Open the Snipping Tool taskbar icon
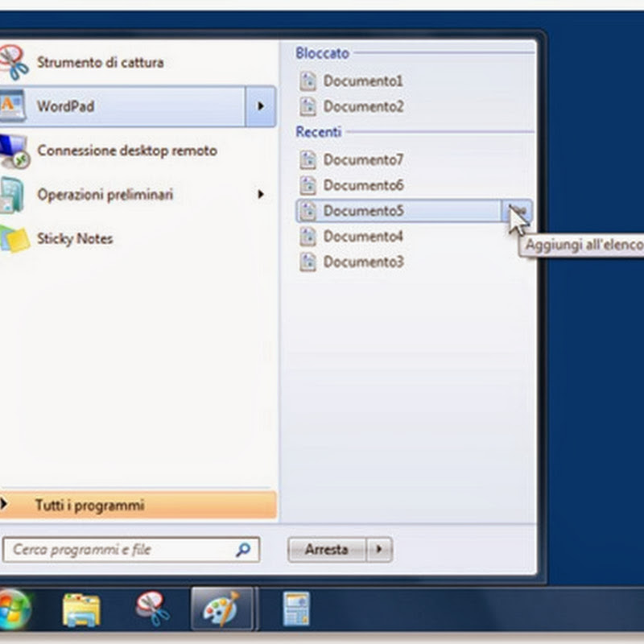The width and height of the screenshot is (644, 644). pyautogui.click(x=152, y=609)
